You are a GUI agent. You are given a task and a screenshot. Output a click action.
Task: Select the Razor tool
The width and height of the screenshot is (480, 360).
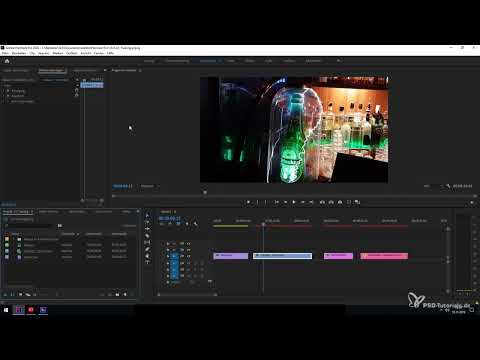(x=147, y=236)
